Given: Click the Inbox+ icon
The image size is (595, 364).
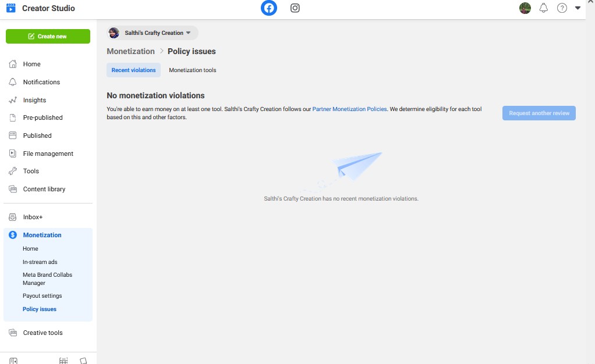Looking at the screenshot, I should point(13,217).
